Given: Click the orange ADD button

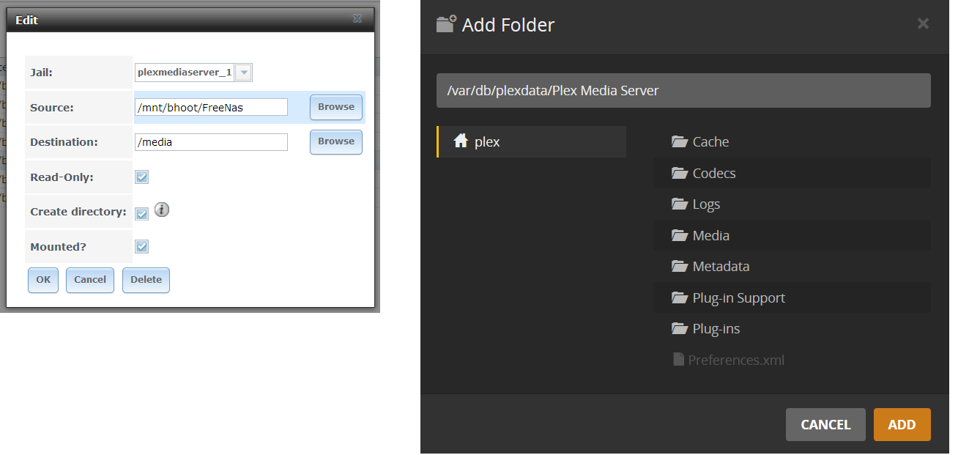Looking at the screenshot, I should tap(902, 425).
